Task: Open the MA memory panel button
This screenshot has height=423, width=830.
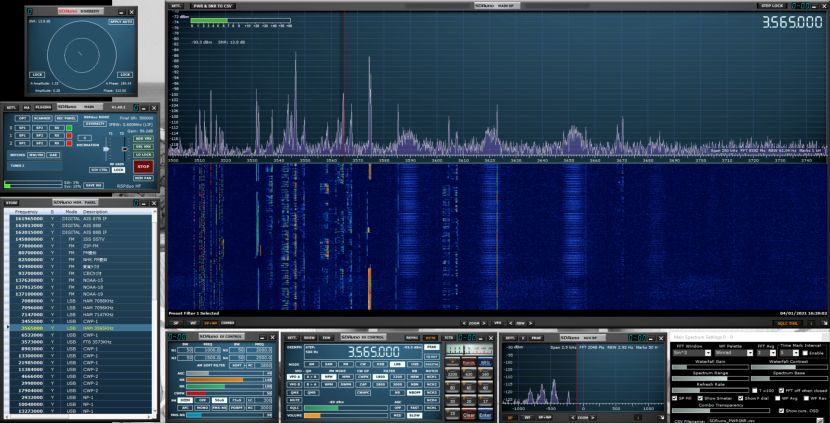Action: (x=27, y=107)
